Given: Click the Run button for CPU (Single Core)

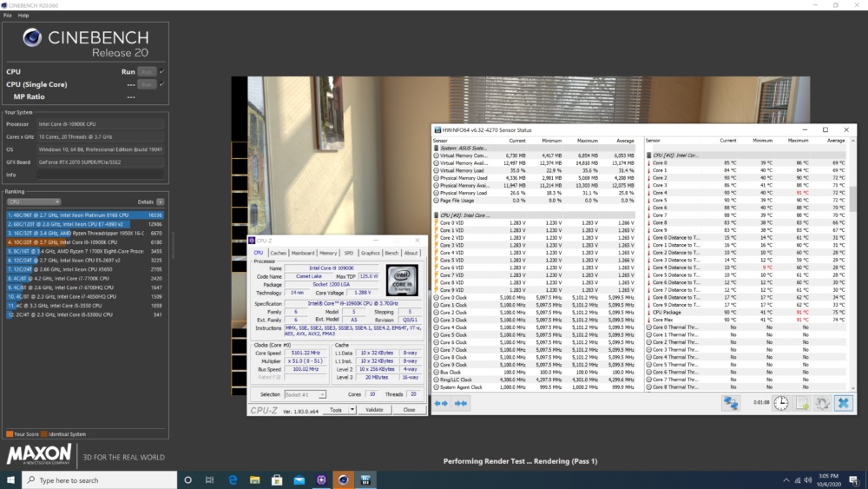Looking at the screenshot, I should 147,84.
